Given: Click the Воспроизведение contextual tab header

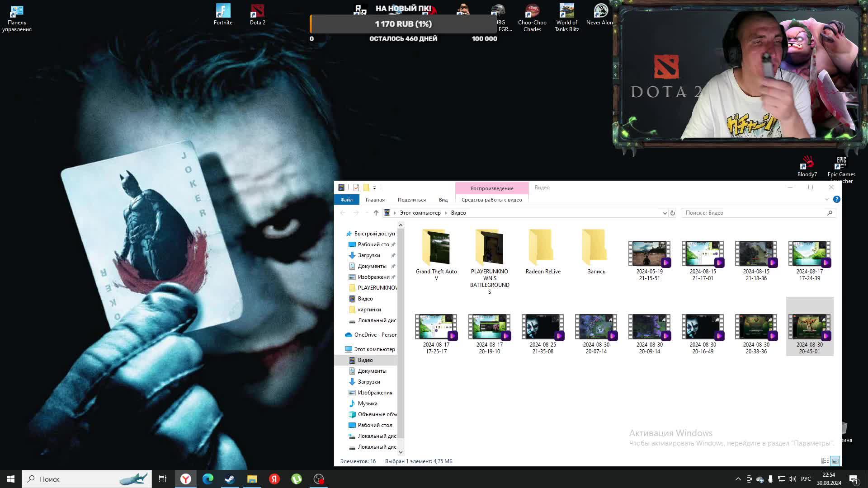Looking at the screenshot, I should (x=492, y=188).
